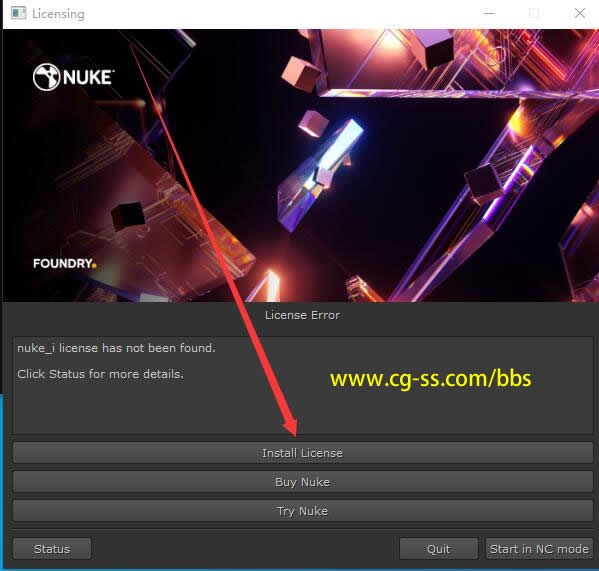Click the Foundry logo on splash image
Image resolution: width=599 pixels, height=571 pixels.
[65, 264]
